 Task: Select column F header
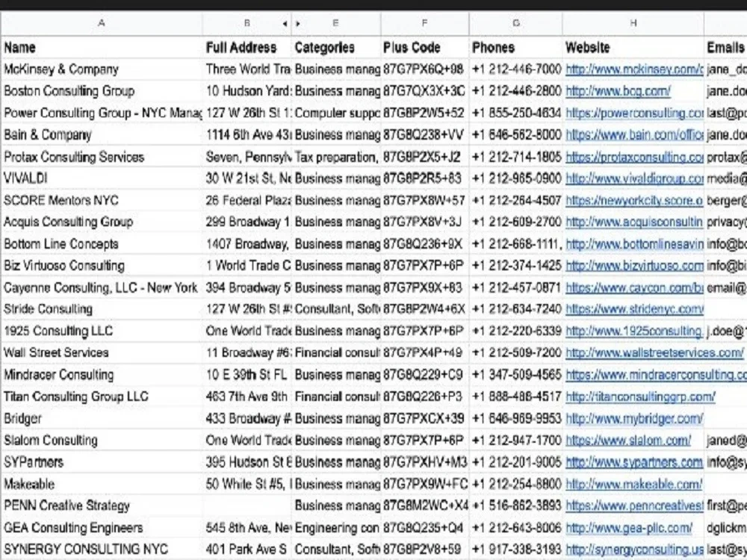424,23
